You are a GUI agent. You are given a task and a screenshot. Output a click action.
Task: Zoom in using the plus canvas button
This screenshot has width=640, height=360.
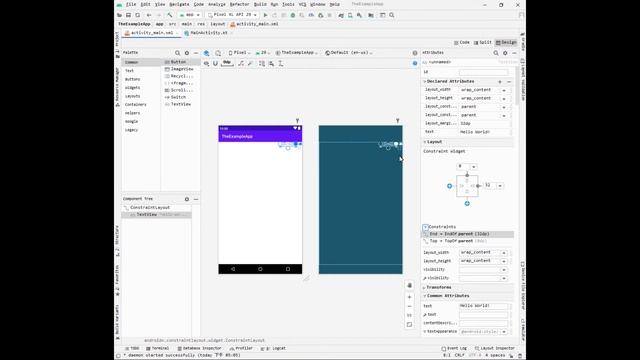(409, 297)
